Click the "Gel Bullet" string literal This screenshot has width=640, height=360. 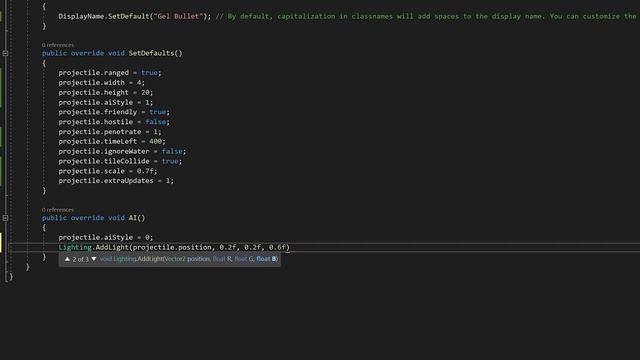[x=178, y=16]
